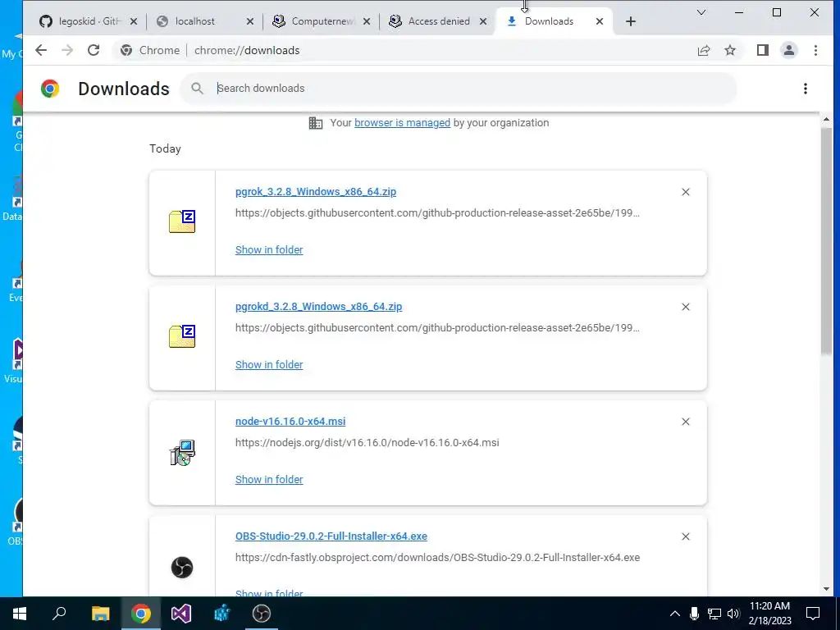Open the taskbar clock showing 11:20 AM
Image resolution: width=840 pixels, height=630 pixels.
click(769, 614)
